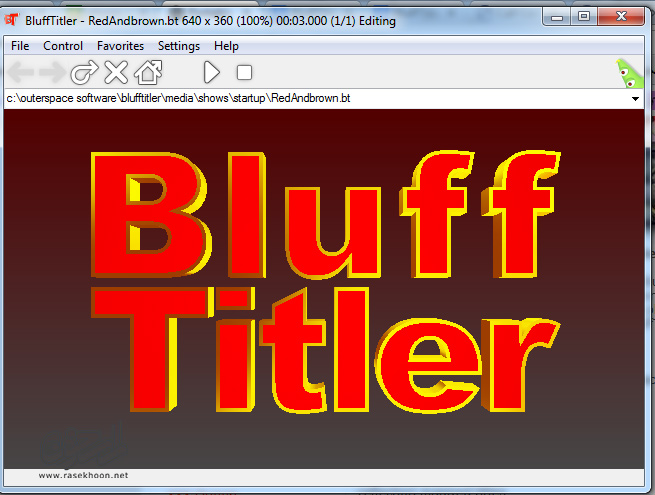Screen dimensions: 655x495
Task: Open the File menu
Action: coord(20,46)
